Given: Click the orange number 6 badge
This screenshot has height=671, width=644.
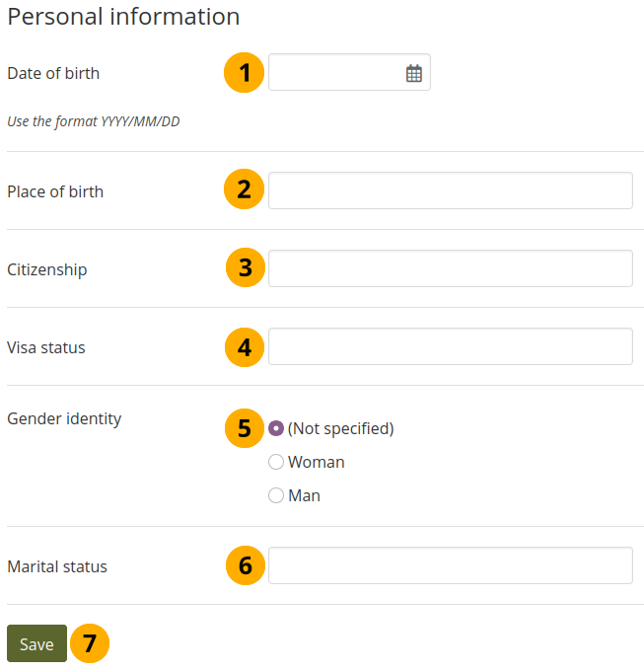Looking at the screenshot, I should pos(246,565).
